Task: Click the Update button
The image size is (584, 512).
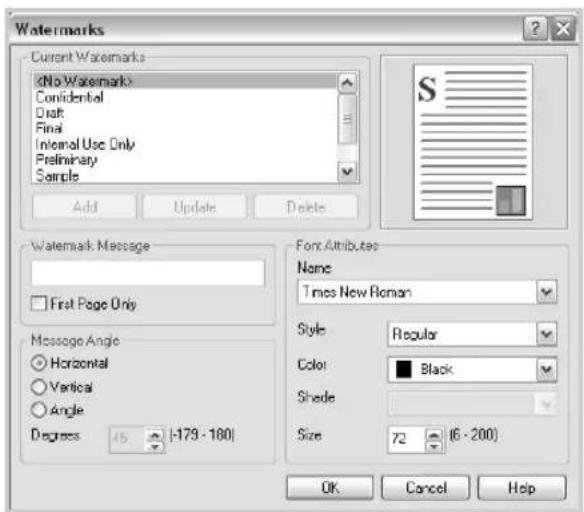Action: coord(195,206)
